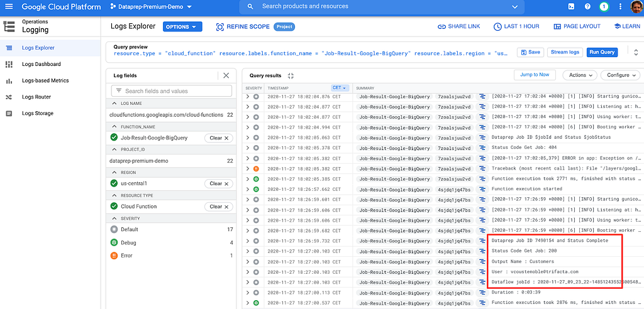Expand the search bar dropdown arrow

point(515,7)
